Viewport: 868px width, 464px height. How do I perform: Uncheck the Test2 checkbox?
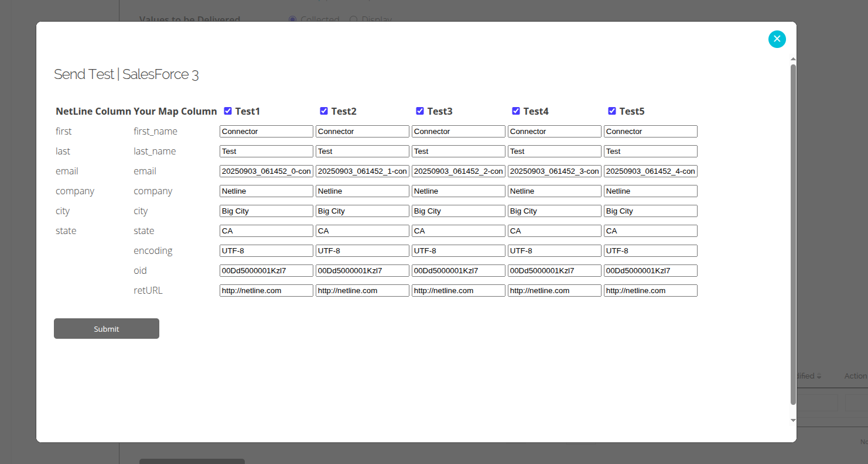[x=324, y=111]
